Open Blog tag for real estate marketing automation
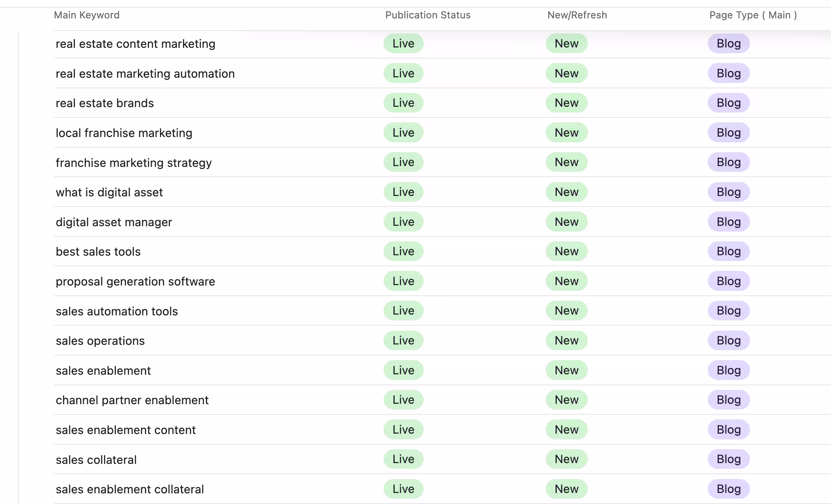The width and height of the screenshot is (831, 504). point(729,73)
